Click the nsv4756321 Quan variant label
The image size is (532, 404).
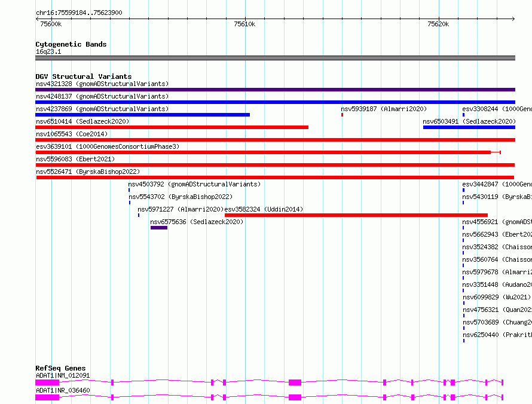pos(497,310)
